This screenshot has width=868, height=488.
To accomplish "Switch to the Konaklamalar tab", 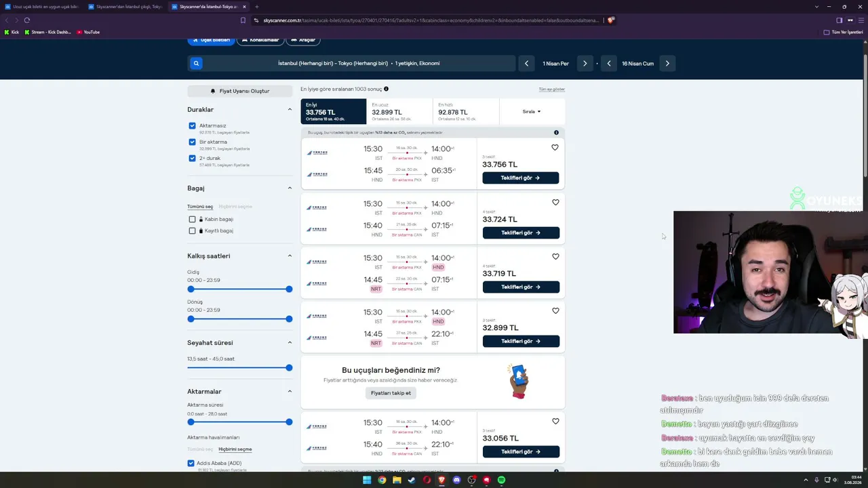I will (x=260, y=40).
